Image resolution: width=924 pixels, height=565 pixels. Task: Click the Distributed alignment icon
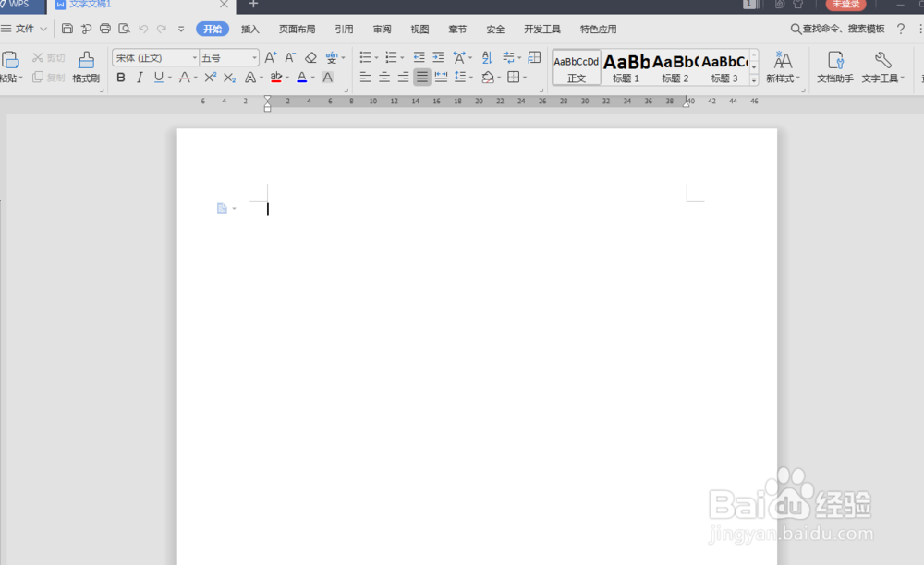(441, 78)
